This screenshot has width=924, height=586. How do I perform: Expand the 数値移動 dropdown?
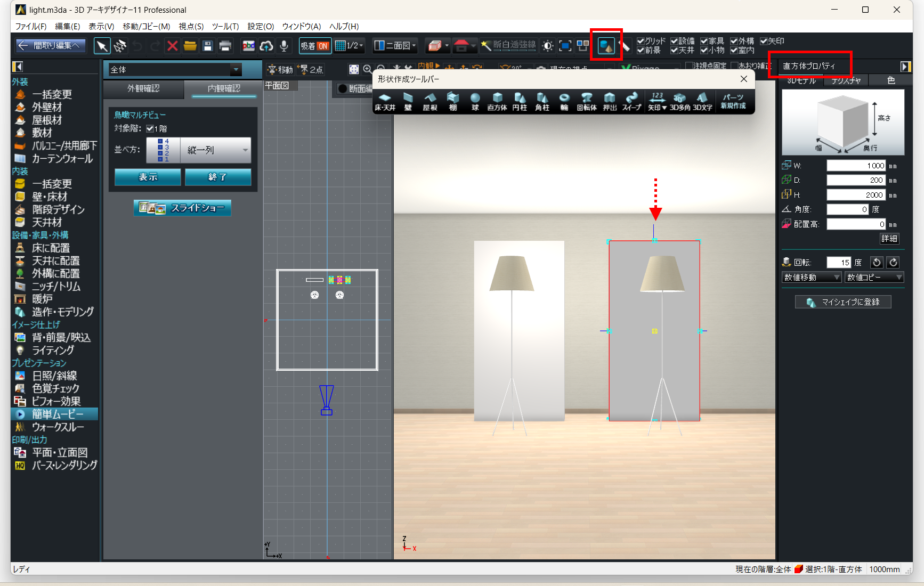(812, 277)
